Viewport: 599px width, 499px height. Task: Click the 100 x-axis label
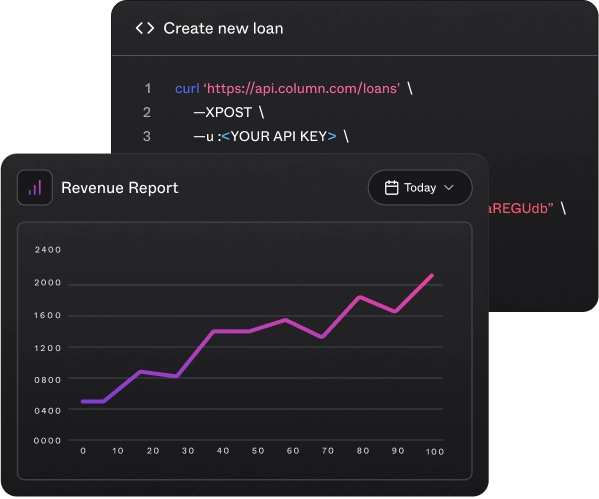(x=435, y=452)
